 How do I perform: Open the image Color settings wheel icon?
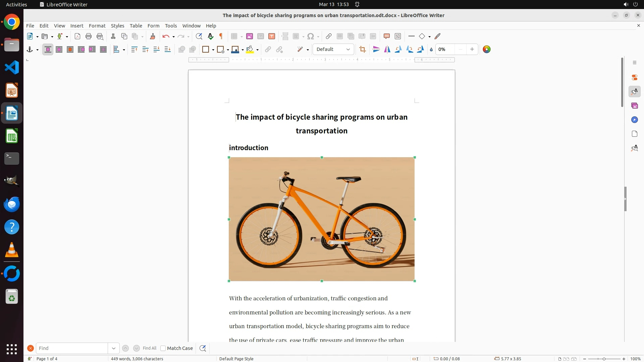(486, 50)
